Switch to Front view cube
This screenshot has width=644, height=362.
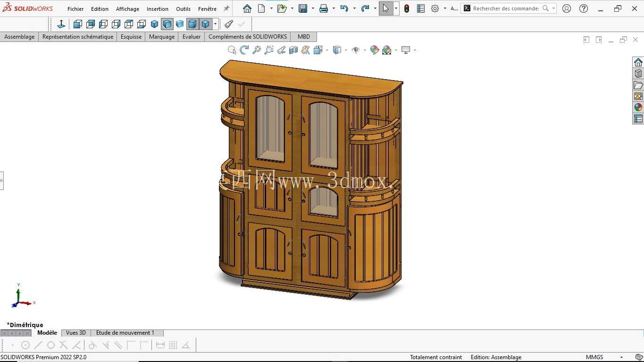[78, 24]
